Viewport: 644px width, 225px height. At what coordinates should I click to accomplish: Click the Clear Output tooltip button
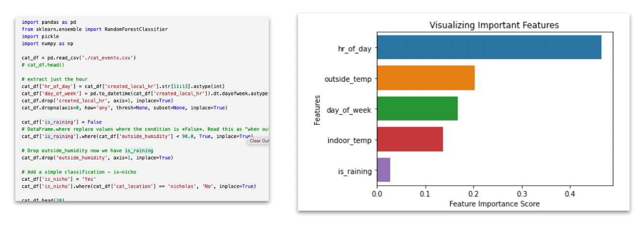(x=258, y=141)
